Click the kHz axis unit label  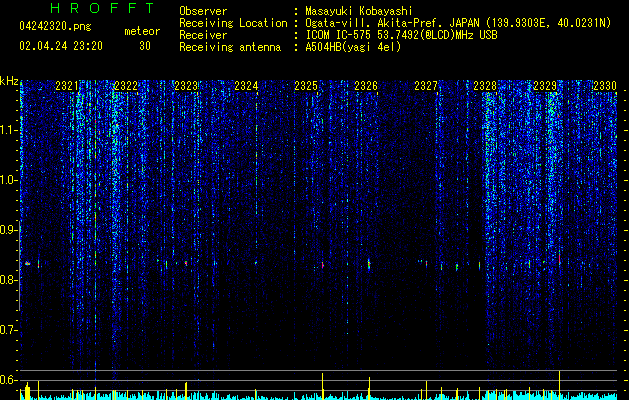click(x=9, y=81)
